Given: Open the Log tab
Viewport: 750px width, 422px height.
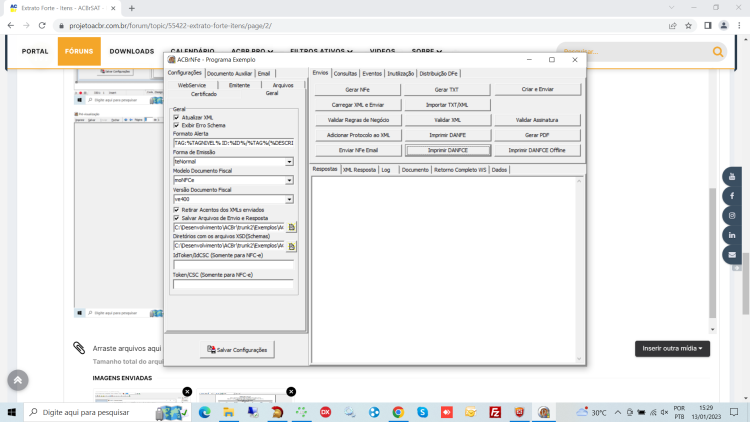Looking at the screenshot, I should coord(386,170).
